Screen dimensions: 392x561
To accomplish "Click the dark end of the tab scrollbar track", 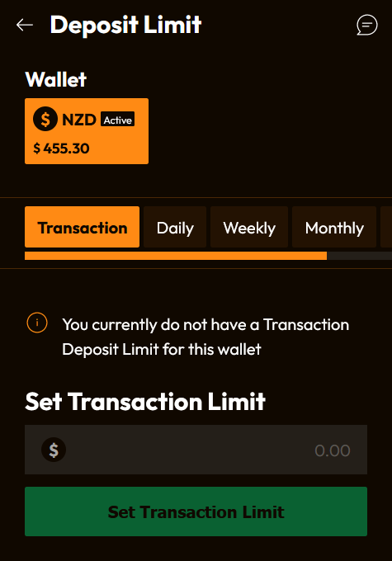I will pyautogui.click(x=360, y=256).
